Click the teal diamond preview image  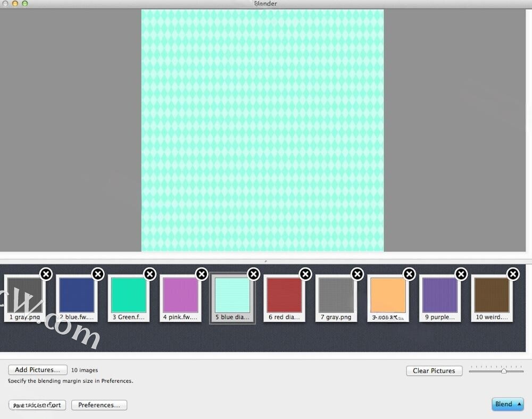pyautogui.click(x=263, y=130)
